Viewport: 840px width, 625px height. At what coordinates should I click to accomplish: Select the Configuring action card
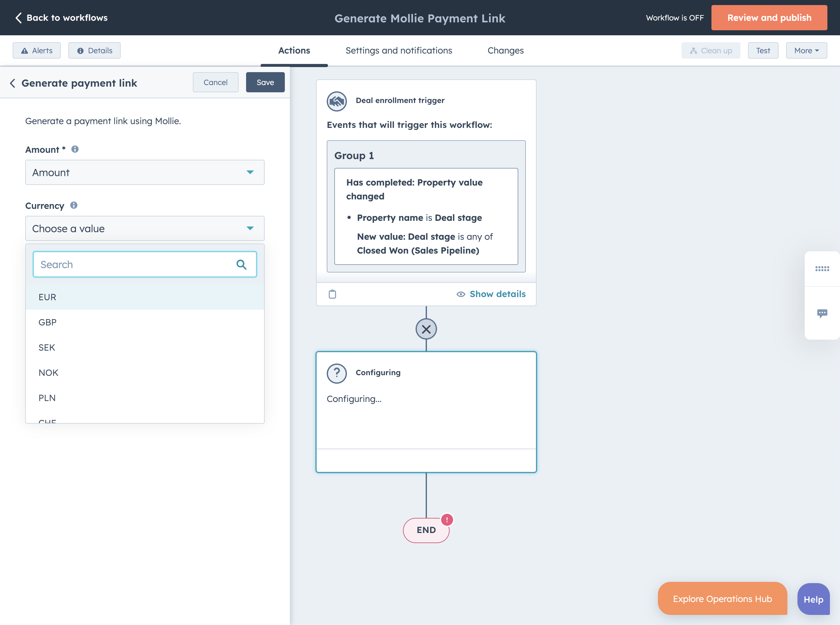point(426,412)
